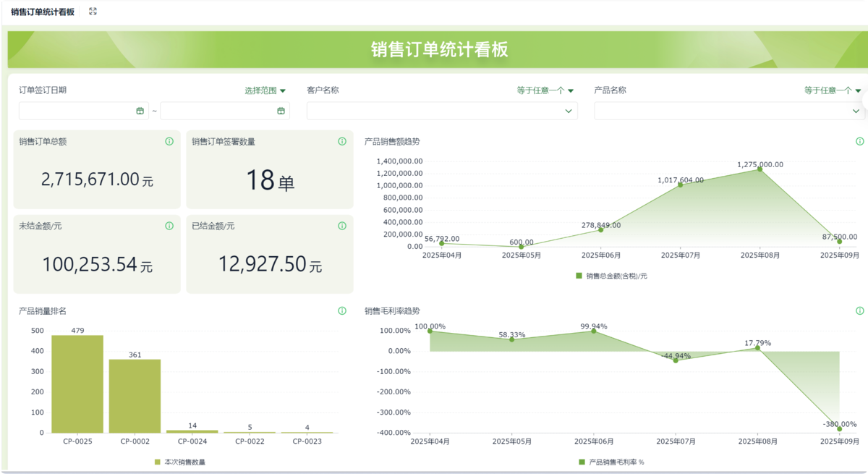The image size is (868, 474).
Task: Open the start date calendar icon
Action: pyautogui.click(x=140, y=111)
